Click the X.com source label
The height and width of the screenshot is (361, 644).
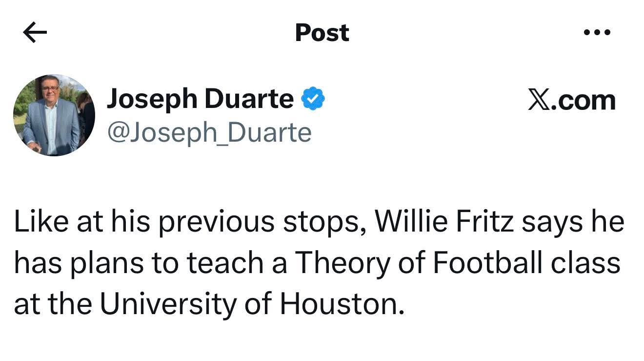click(572, 100)
